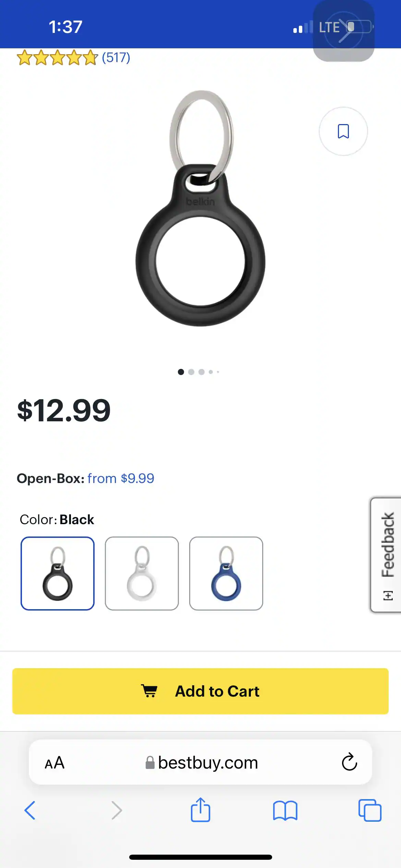Save item with the bookmark icon
Viewport: 401px width, 868px height.
343,131
